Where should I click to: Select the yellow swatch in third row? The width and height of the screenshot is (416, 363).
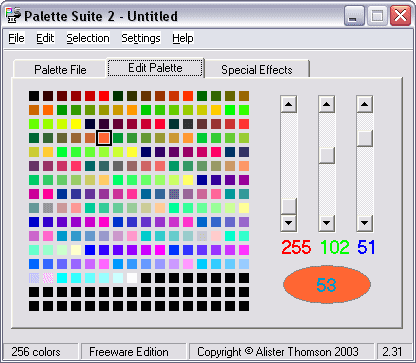click(x=76, y=124)
